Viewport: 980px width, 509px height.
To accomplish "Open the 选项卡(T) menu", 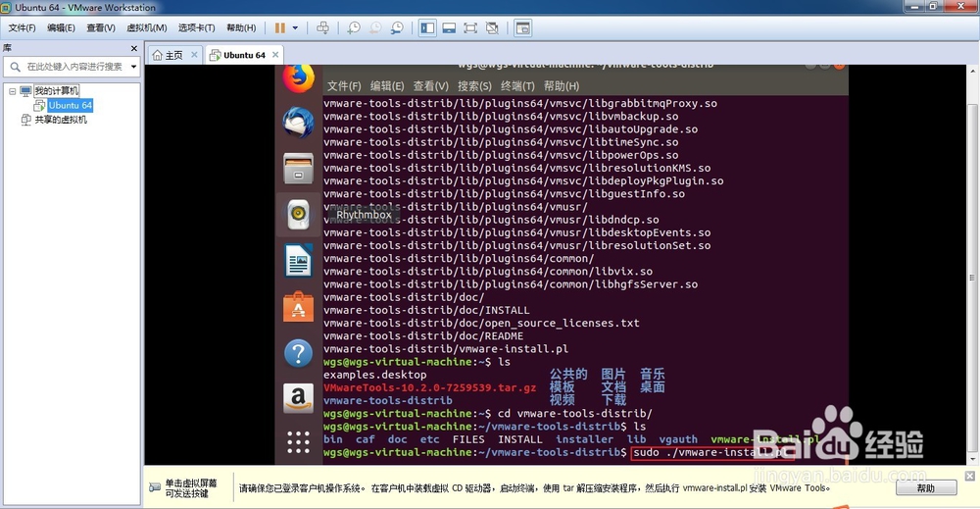I will point(196,28).
